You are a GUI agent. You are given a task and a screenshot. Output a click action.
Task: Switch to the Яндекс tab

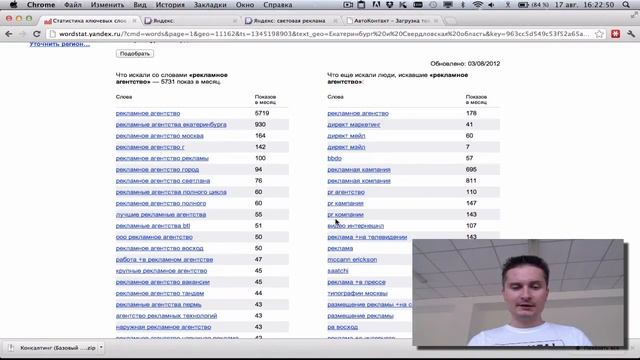(x=190, y=20)
